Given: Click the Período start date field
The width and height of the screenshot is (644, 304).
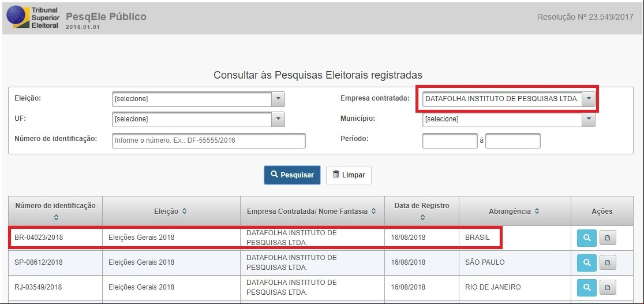Looking at the screenshot, I should tap(450, 140).
